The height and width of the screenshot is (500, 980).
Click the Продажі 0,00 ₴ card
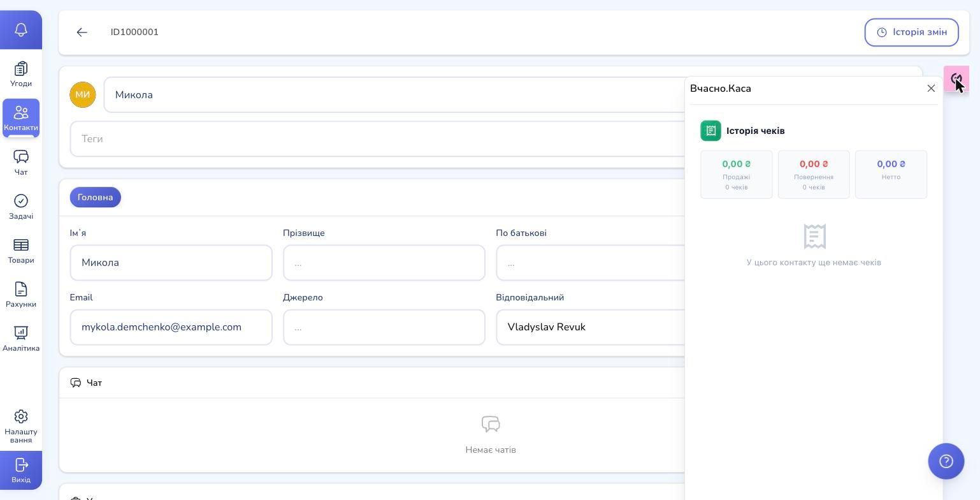(737, 174)
